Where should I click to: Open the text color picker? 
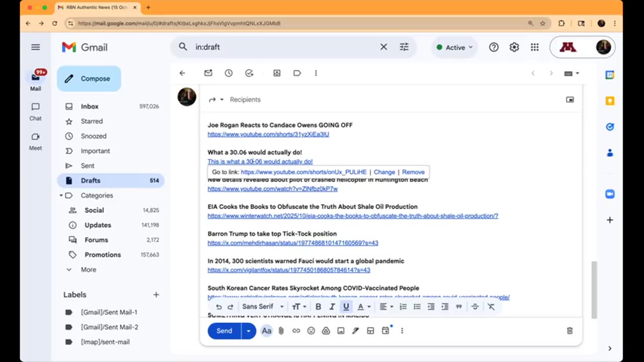click(x=363, y=307)
